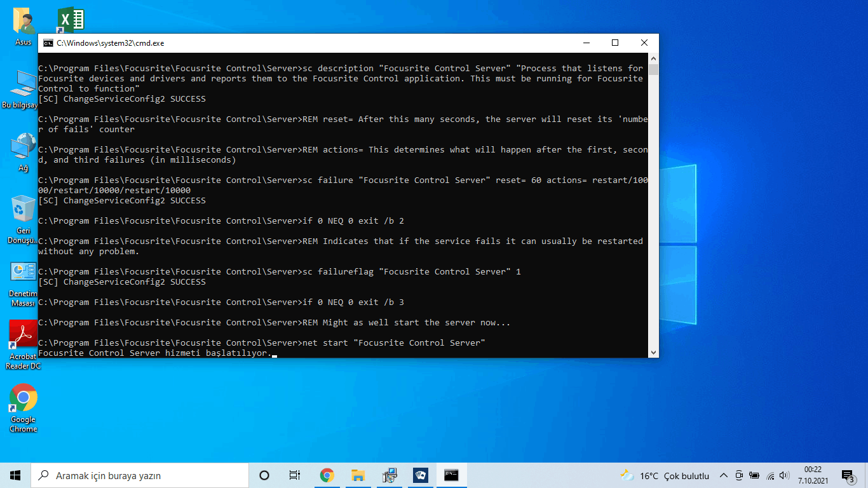The image size is (868, 488).
Task: Click the 'REM reset=' comment line
Action: point(343,124)
